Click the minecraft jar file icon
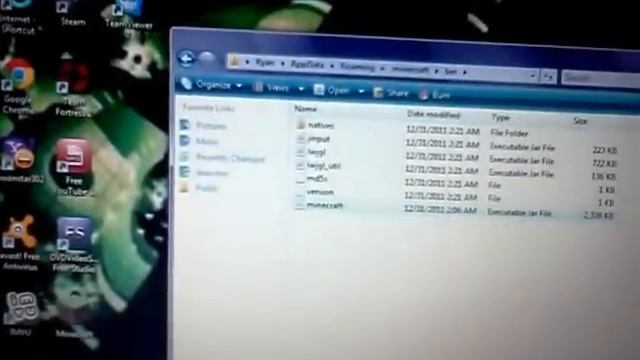Image resolution: width=640 pixels, height=360 pixels. [300, 204]
